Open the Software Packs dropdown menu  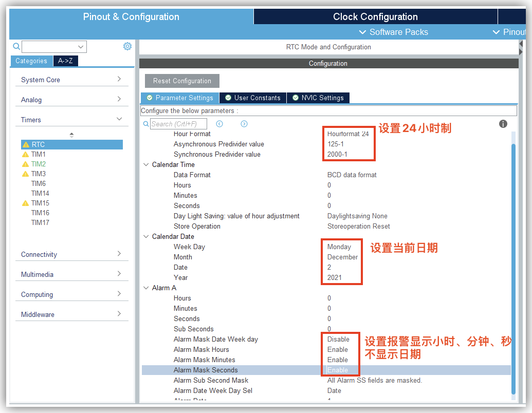coord(393,32)
